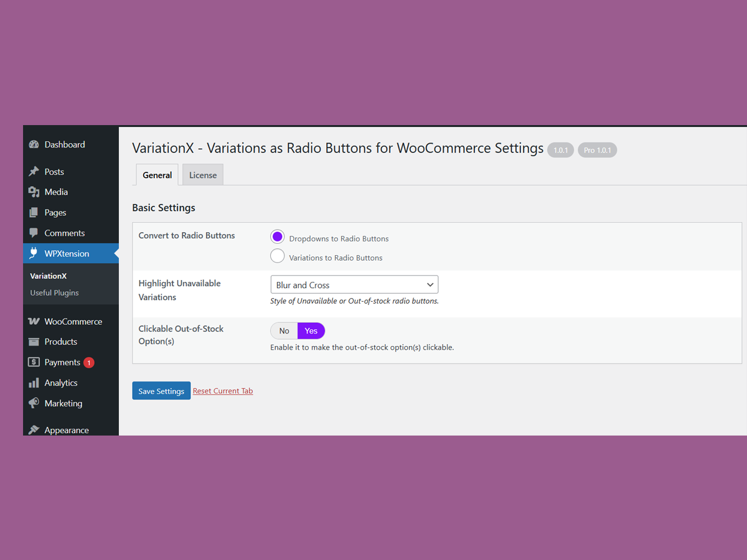Set Clickable Out-of-Stock toggle to No
Image resolution: width=747 pixels, height=560 pixels.
[x=284, y=331]
